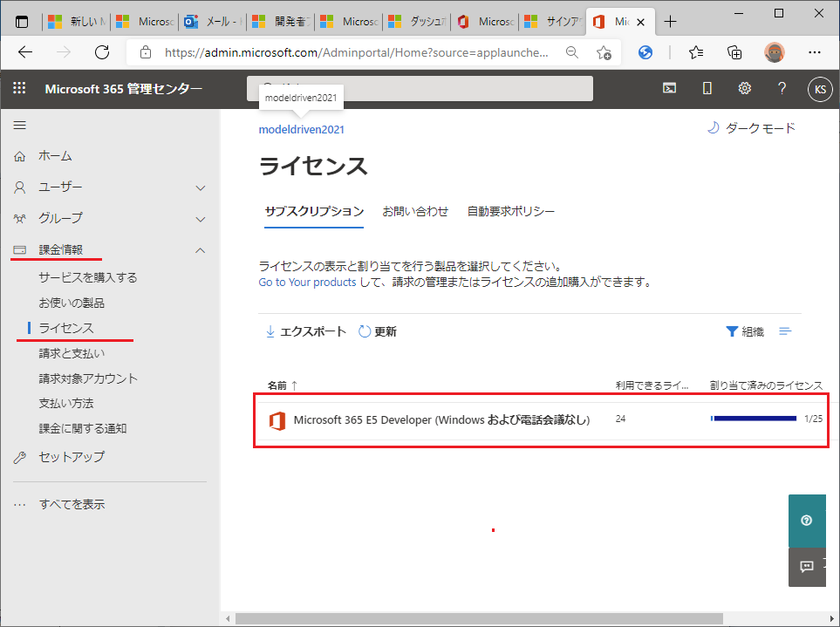Select the サブスクリプション tab

[314, 211]
